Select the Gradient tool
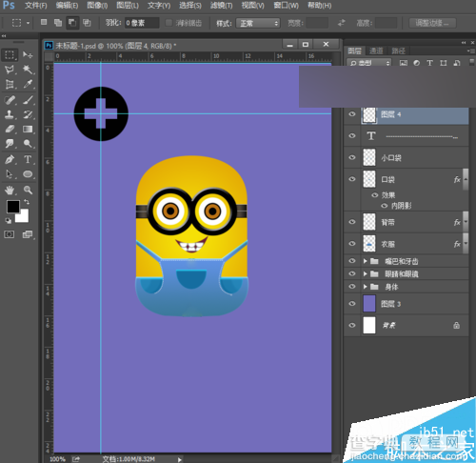 click(28, 130)
